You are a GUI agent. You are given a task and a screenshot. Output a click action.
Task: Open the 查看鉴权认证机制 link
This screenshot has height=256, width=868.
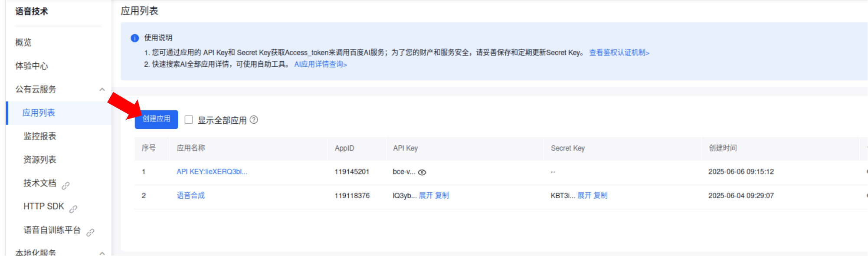[x=619, y=53]
